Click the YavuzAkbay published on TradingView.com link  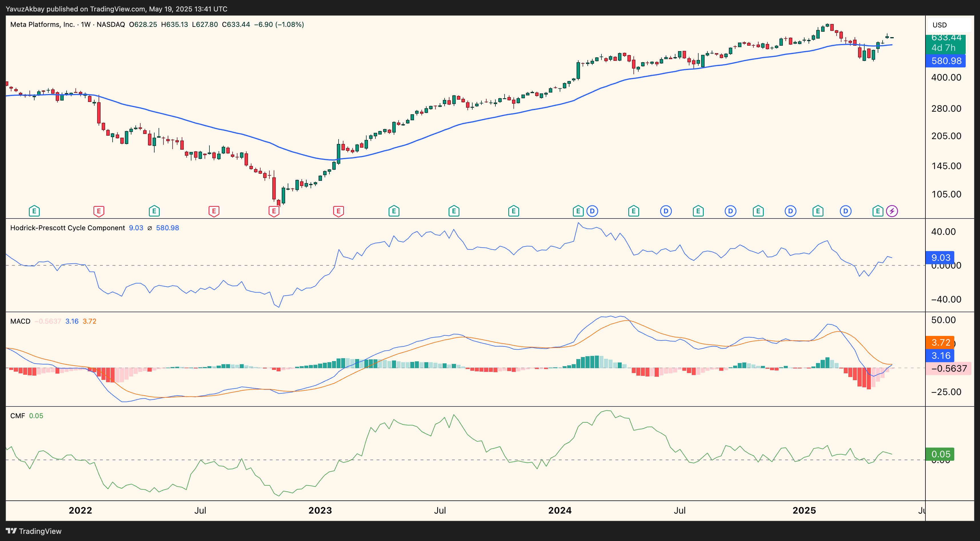114,9
